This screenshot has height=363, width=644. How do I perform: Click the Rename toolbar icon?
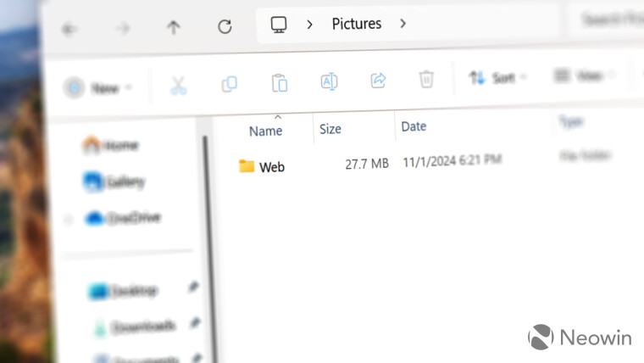click(x=329, y=81)
